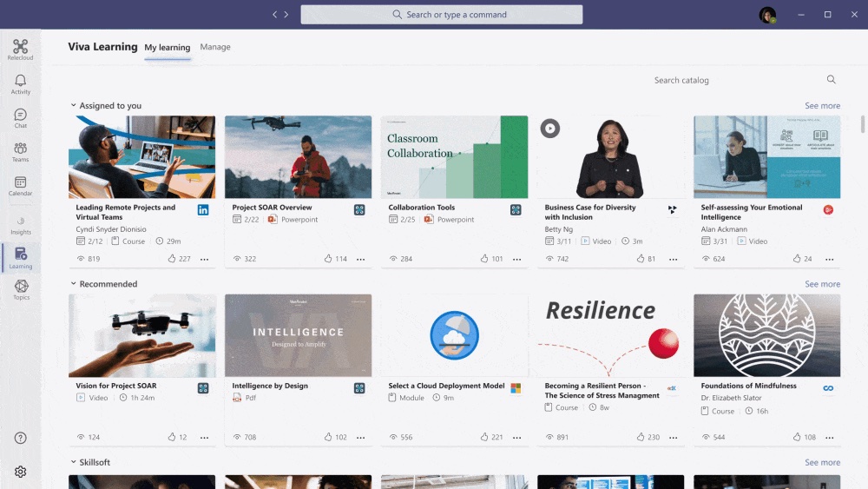The height and width of the screenshot is (489, 868).
Task: Click the Search or type a command box
Action: (x=441, y=15)
